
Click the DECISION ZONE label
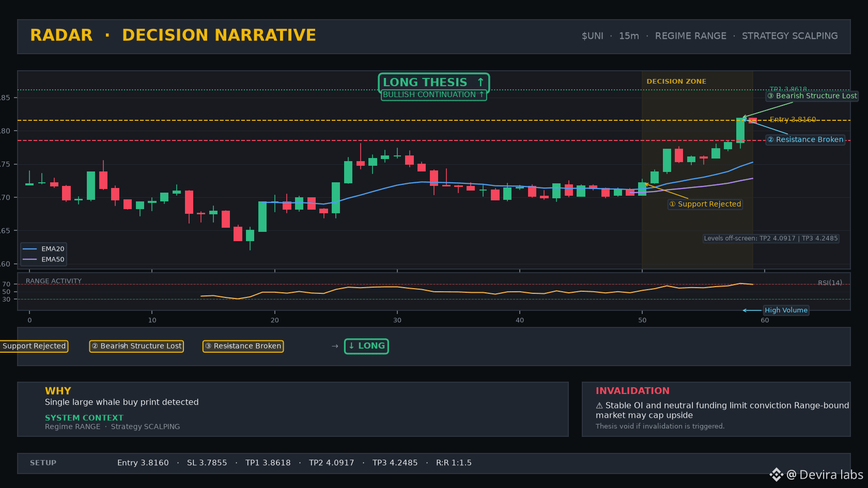click(676, 82)
